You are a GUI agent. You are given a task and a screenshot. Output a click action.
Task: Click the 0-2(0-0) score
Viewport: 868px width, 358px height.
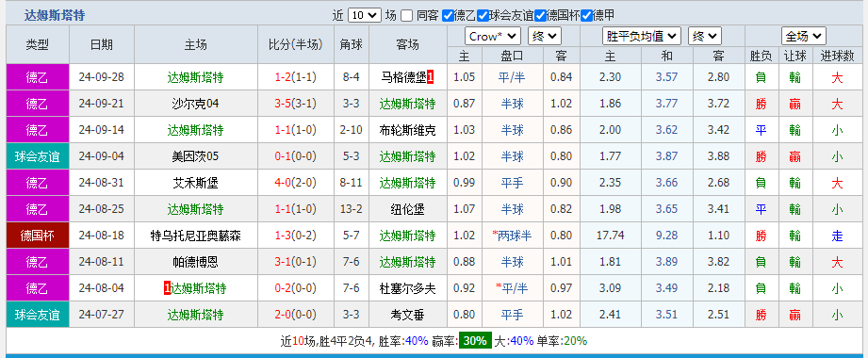(296, 288)
